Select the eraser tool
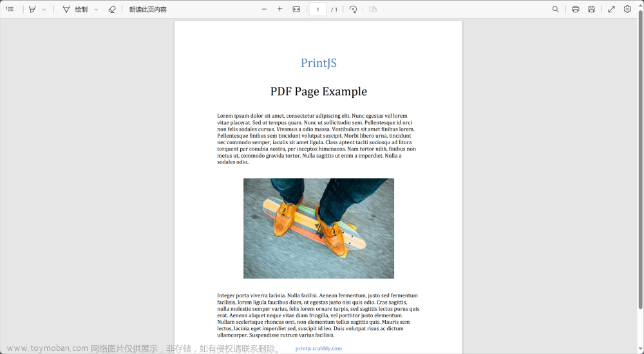 111,9
